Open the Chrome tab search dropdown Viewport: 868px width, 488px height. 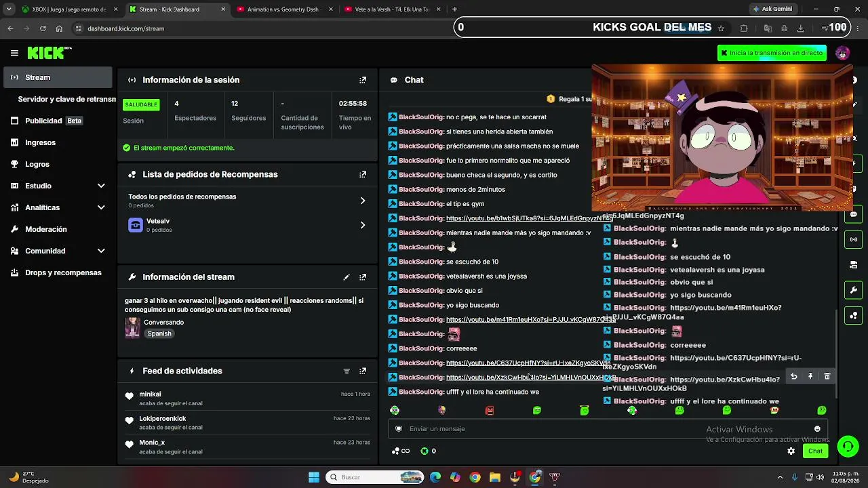pyautogui.click(x=8, y=9)
